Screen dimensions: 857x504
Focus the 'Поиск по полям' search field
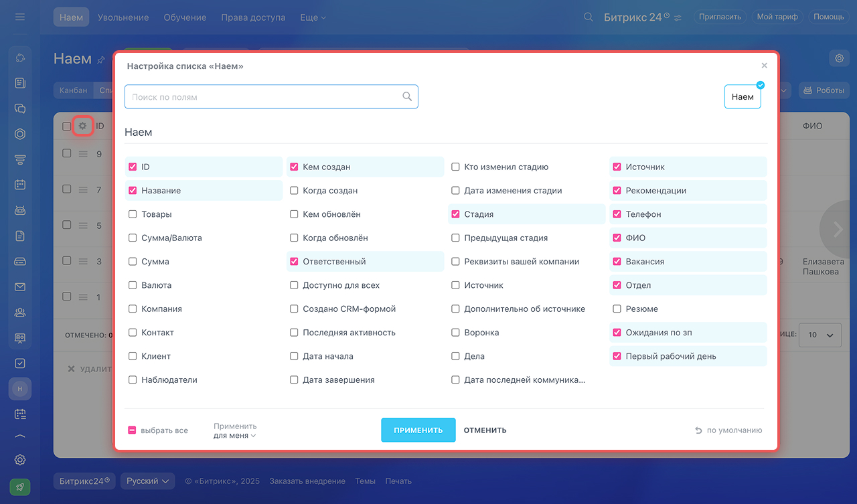coord(271,96)
